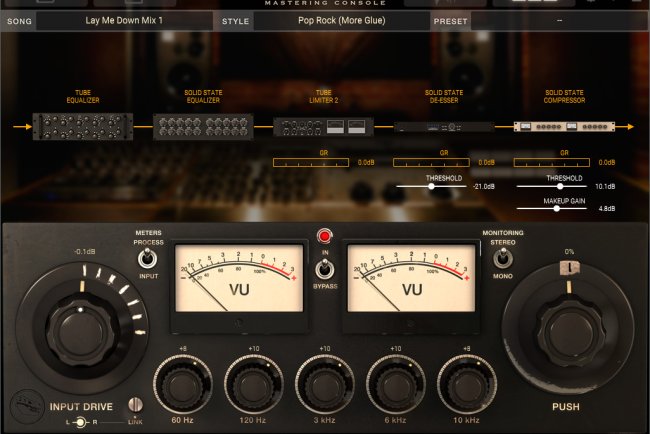The image size is (650, 434).
Task: Click the 60 Hz EQ knob
Action: [183, 385]
